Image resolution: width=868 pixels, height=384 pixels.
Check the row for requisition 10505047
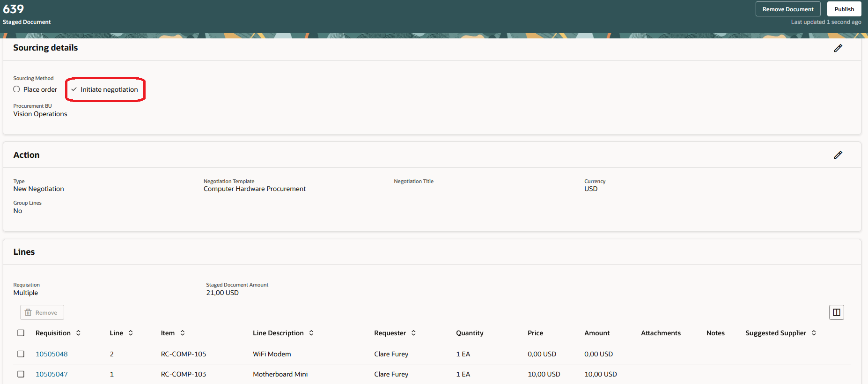pyautogui.click(x=21, y=374)
